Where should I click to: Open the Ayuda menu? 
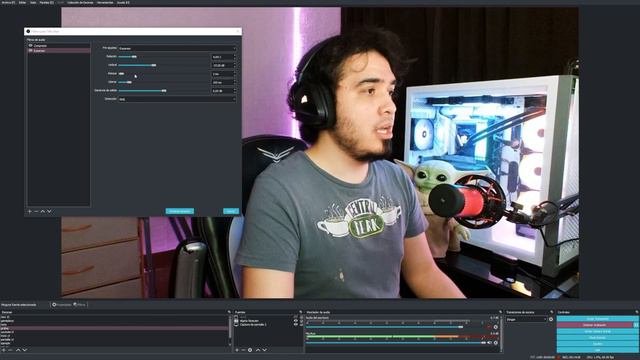point(123,2)
